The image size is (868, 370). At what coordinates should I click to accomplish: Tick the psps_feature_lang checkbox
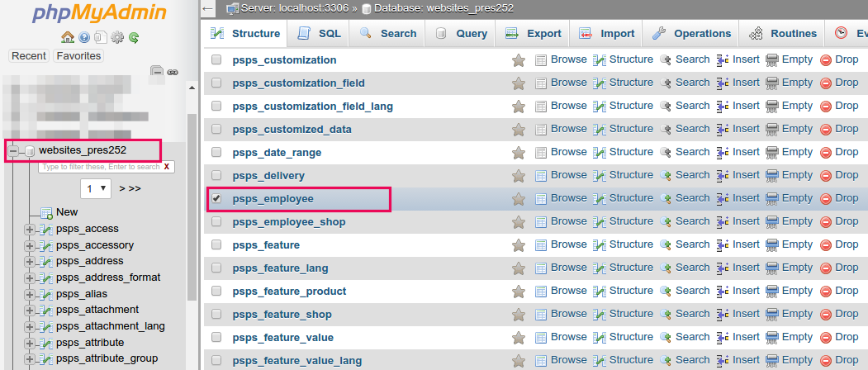(x=216, y=268)
